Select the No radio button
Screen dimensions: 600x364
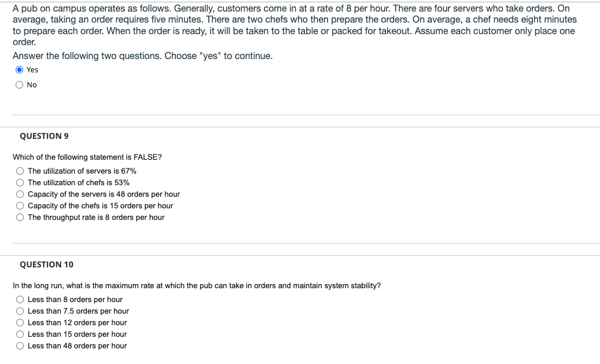tap(20, 85)
